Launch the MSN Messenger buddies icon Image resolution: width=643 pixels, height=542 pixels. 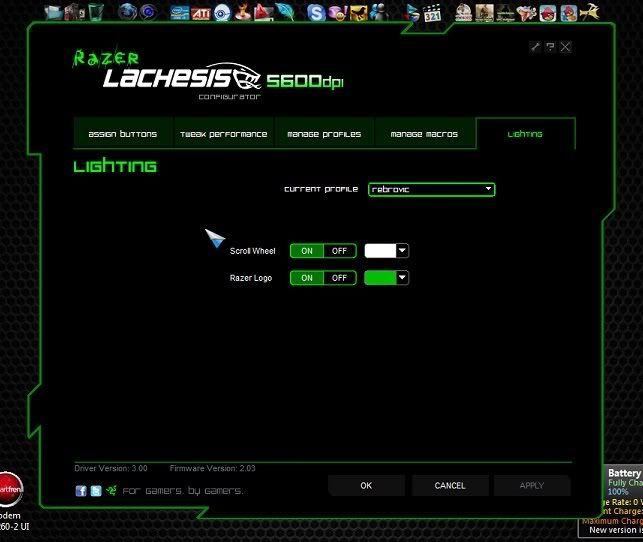(x=379, y=12)
